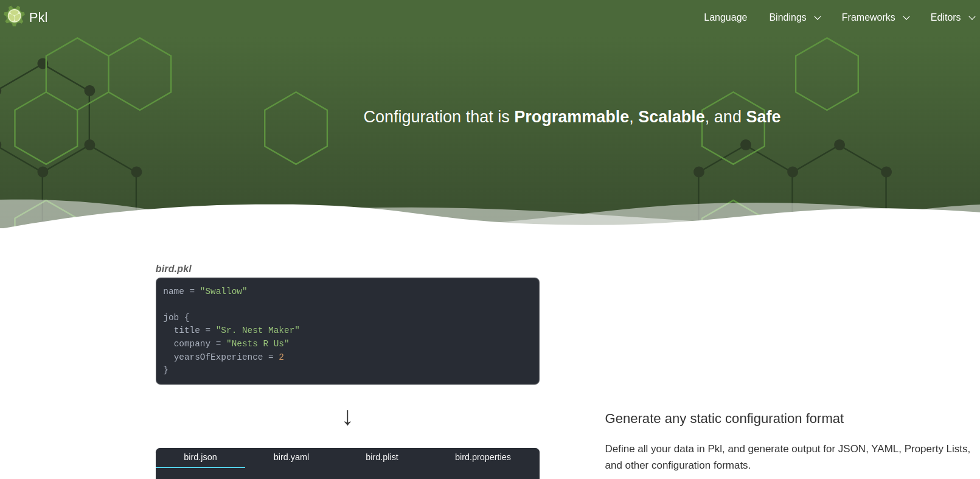Click the hero headline "Programmable, Scalable, and Safe"

click(572, 117)
